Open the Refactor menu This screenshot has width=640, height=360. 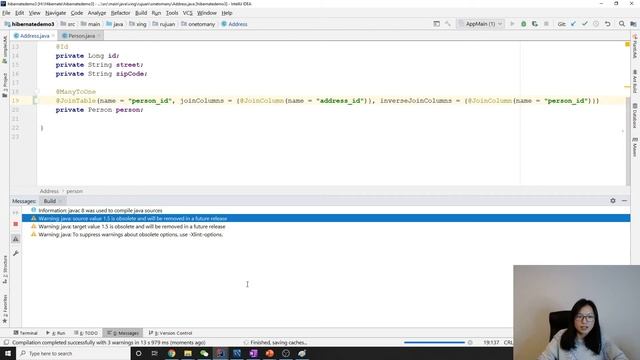[120, 13]
